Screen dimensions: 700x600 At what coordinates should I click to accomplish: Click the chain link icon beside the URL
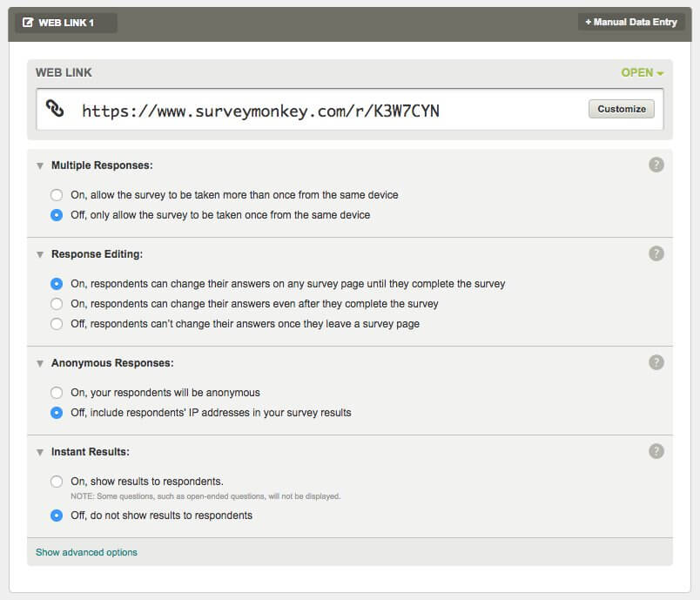point(55,108)
